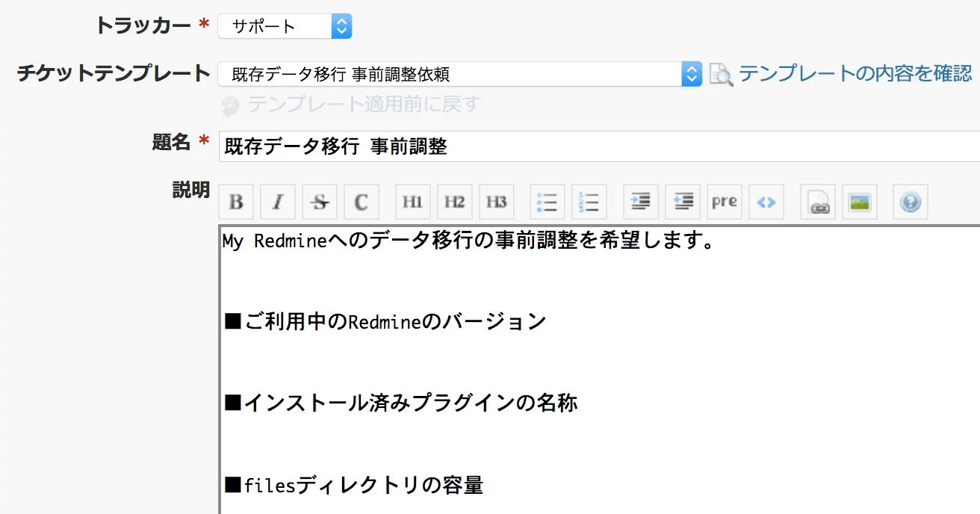Insert a numbered ordered list

[x=589, y=202]
